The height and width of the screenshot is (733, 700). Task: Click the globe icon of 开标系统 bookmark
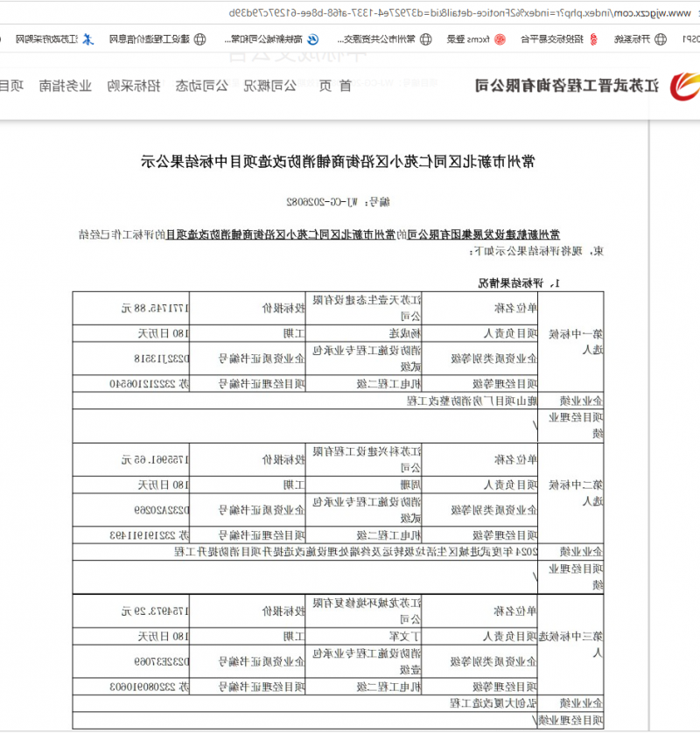(661, 39)
